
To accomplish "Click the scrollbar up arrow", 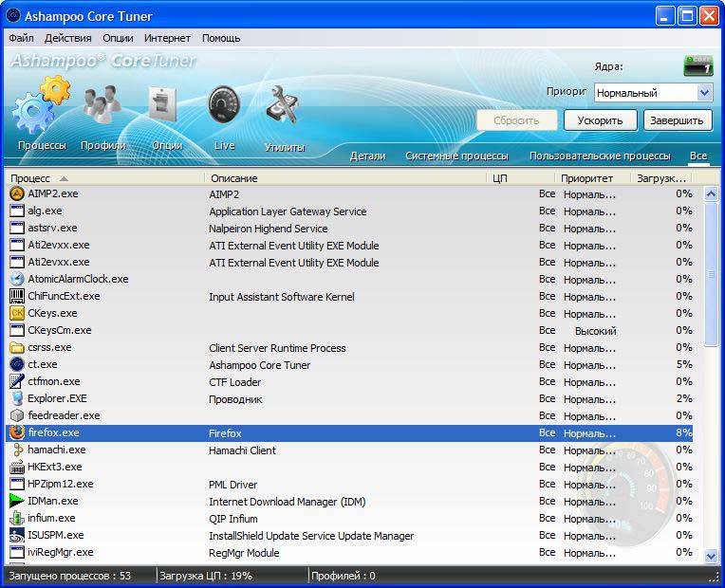I will [711, 193].
